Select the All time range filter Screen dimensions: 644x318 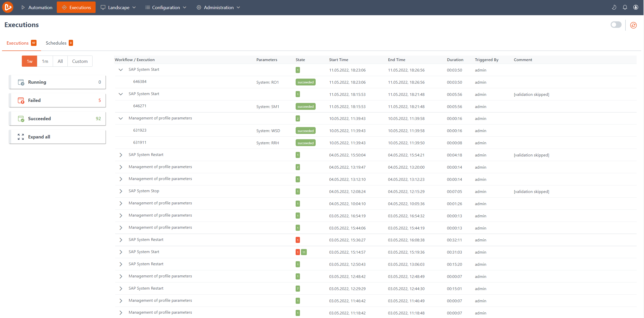pos(60,61)
